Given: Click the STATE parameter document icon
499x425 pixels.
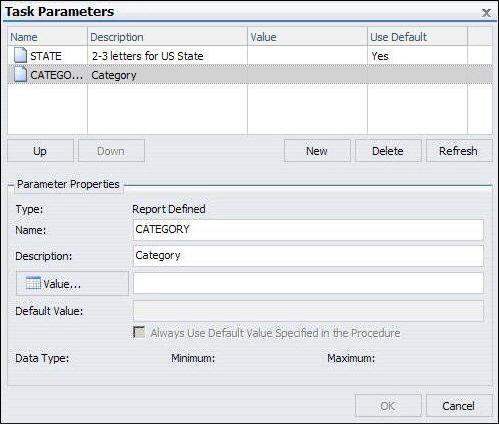Looking at the screenshot, I should point(20,55).
